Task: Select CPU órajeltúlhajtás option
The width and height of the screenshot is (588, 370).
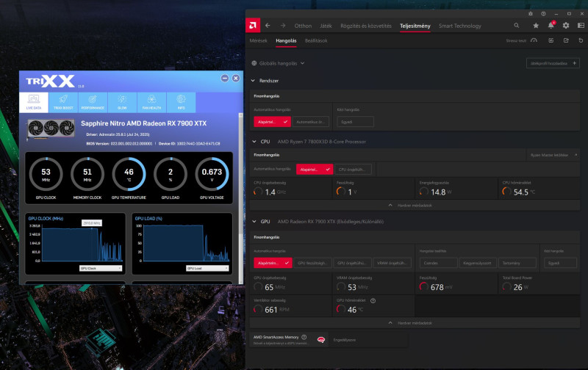Action: click(x=353, y=170)
